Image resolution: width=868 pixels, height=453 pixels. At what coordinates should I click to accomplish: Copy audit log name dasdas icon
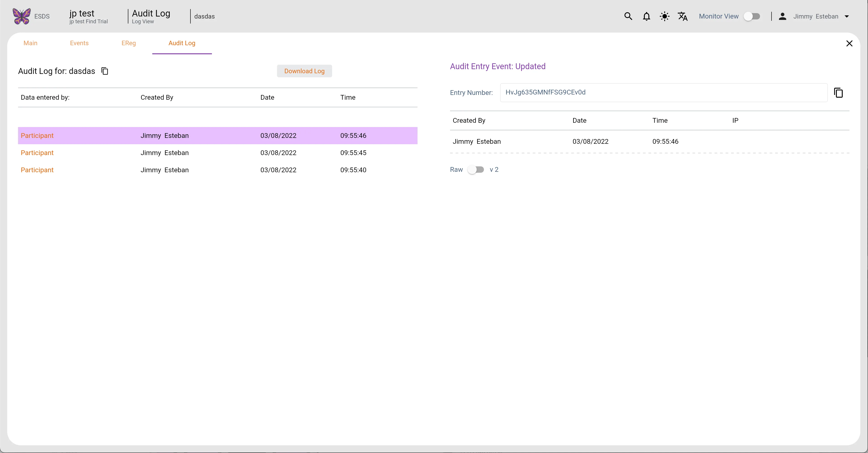(105, 71)
